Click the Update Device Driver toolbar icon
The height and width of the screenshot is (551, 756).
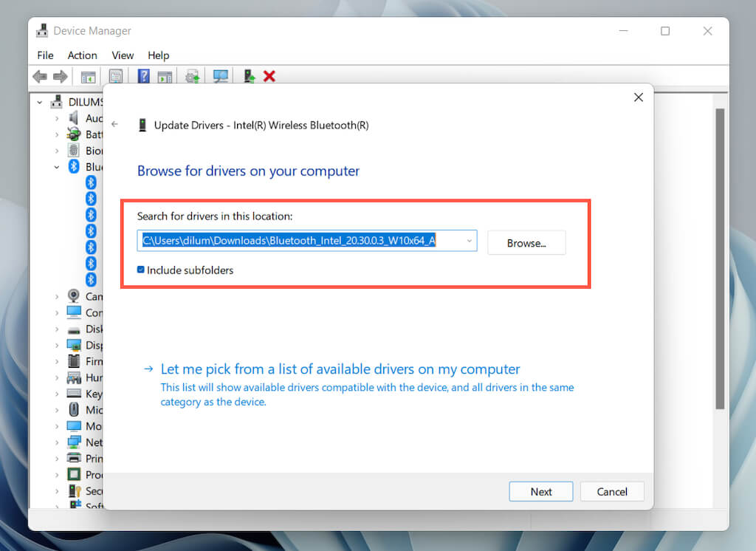(x=193, y=76)
